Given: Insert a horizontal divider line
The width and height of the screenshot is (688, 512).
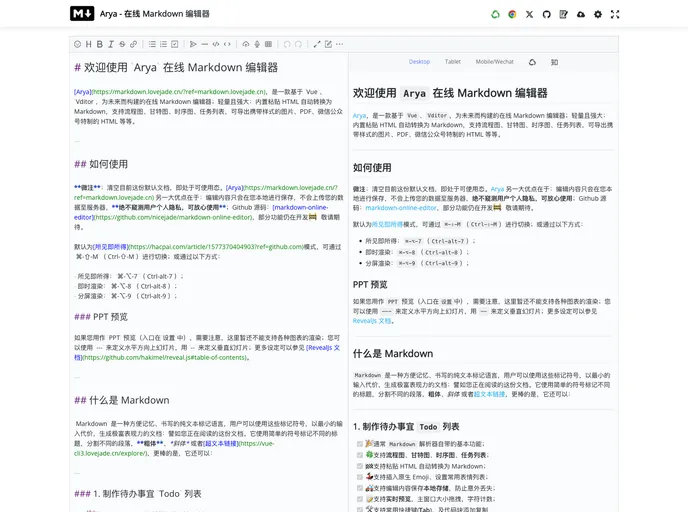Looking at the screenshot, I should [x=204, y=44].
